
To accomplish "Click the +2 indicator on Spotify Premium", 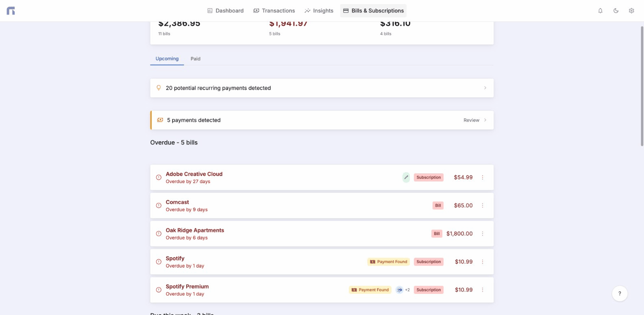I will [x=407, y=290].
